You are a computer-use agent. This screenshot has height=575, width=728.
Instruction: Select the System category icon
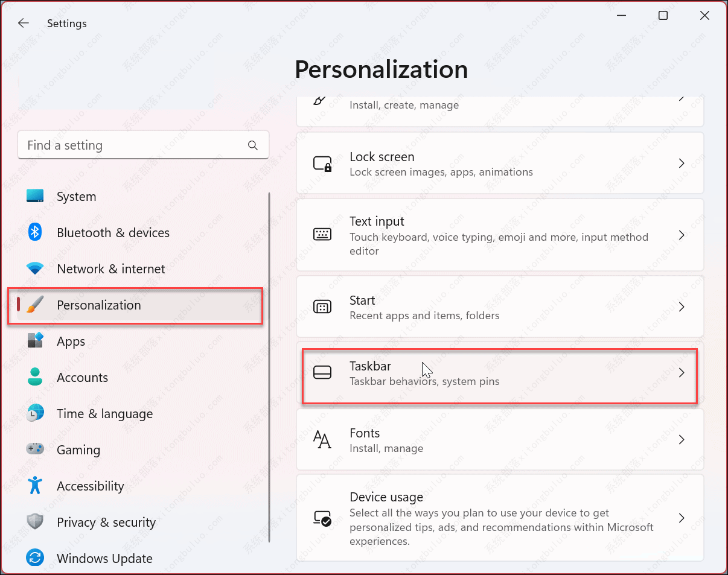(34, 196)
